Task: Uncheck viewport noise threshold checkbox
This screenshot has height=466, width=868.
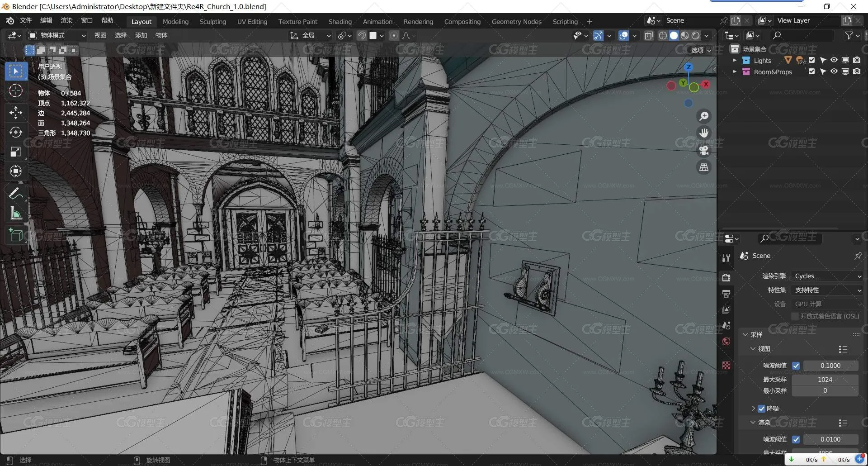Action: coord(796,366)
